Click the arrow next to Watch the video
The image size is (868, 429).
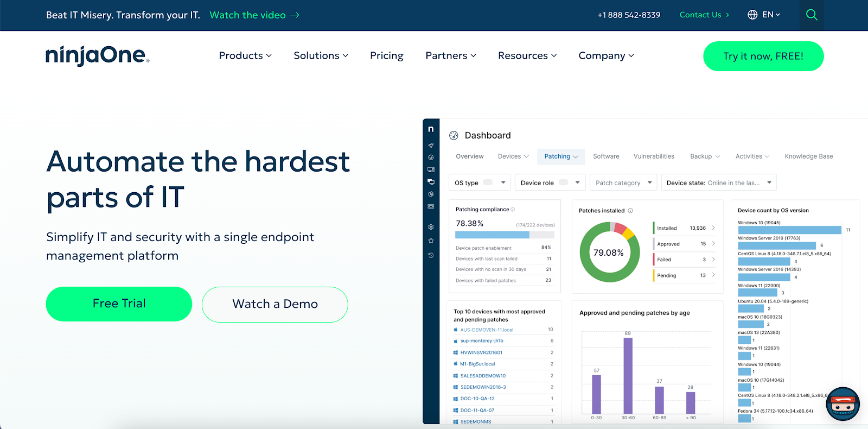pos(295,15)
